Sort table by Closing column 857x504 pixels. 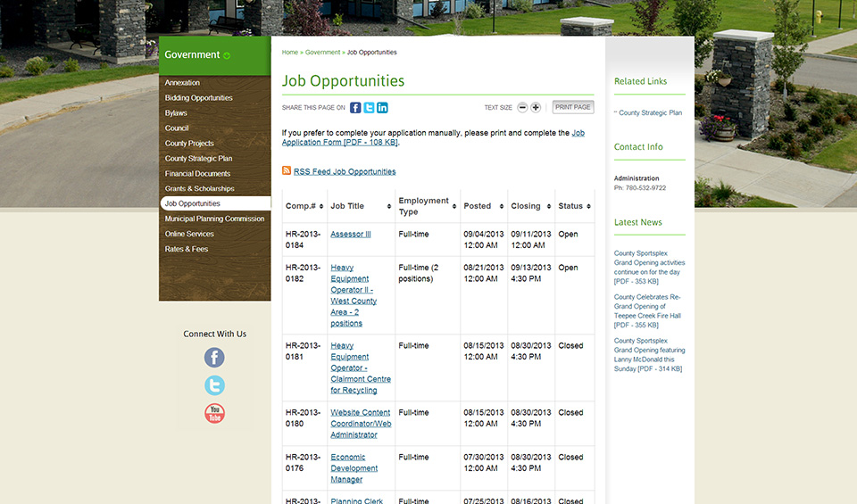coord(531,206)
